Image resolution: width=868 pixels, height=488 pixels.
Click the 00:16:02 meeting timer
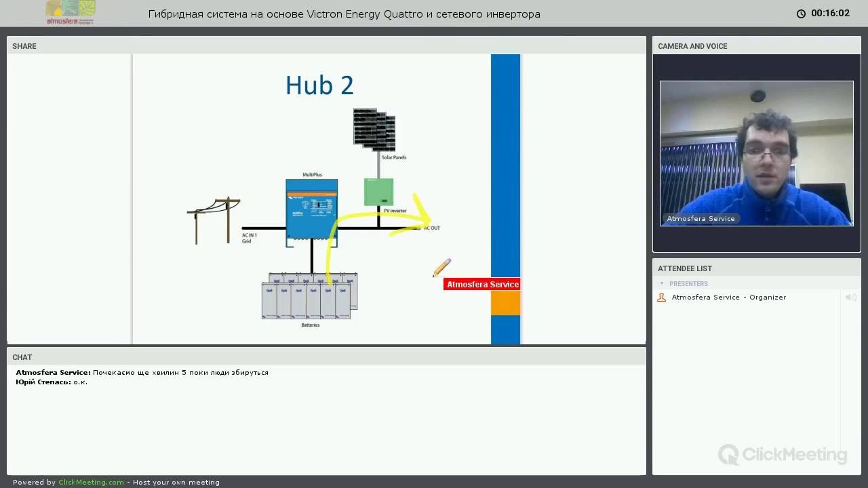pos(830,14)
